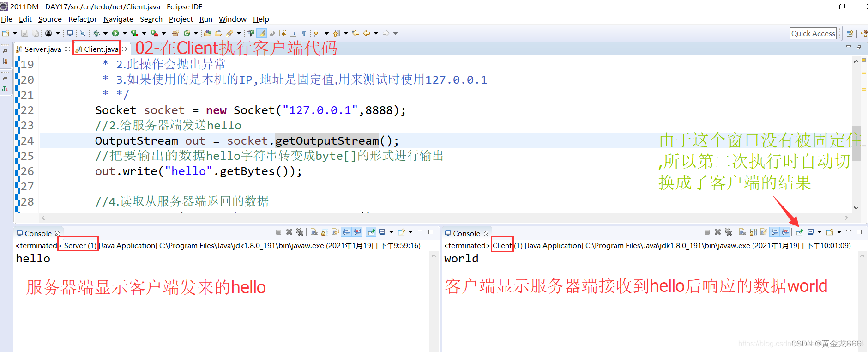868x352 pixels.
Task: Click the Last Edit Location icon
Action: coord(356,33)
